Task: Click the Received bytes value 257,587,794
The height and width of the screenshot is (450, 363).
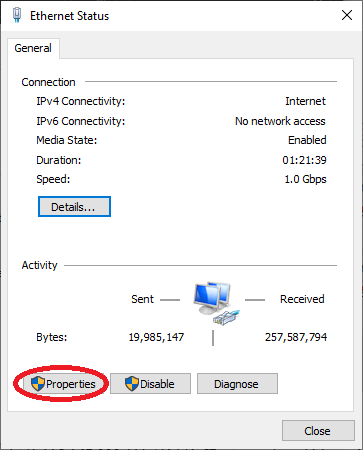Action: pos(296,337)
